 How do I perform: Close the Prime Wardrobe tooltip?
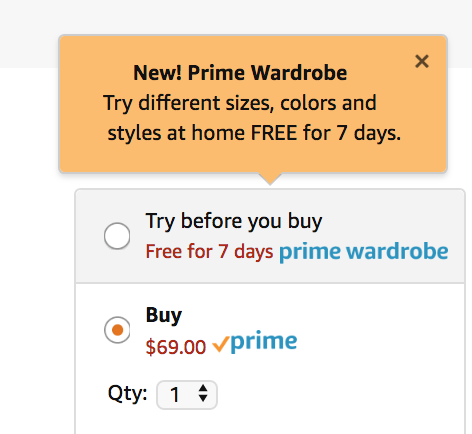click(422, 61)
